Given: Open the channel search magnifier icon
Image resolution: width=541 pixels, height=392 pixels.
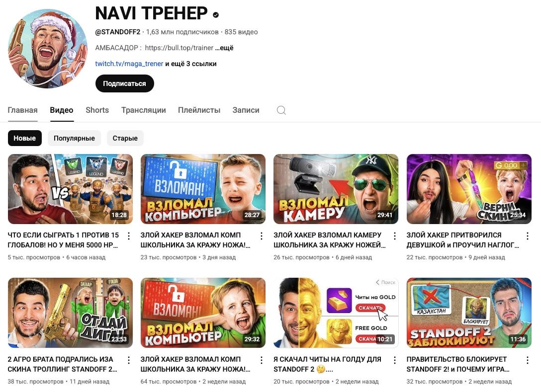Looking at the screenshot, I should click(x=281, y=110).
